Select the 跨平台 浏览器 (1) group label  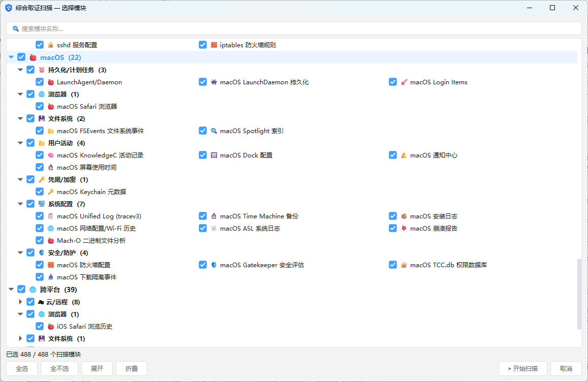64,314
